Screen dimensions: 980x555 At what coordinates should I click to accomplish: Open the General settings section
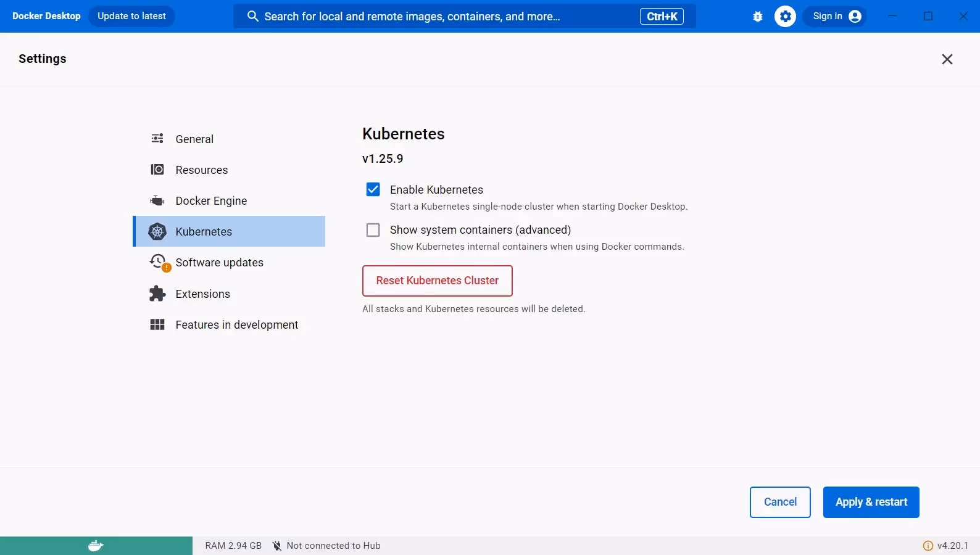click(229, 139)
